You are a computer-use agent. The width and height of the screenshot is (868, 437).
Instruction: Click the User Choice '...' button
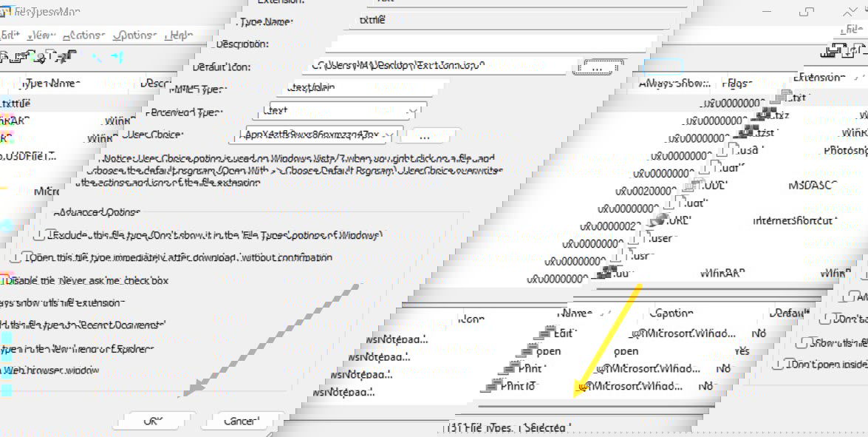coord(428,135)
